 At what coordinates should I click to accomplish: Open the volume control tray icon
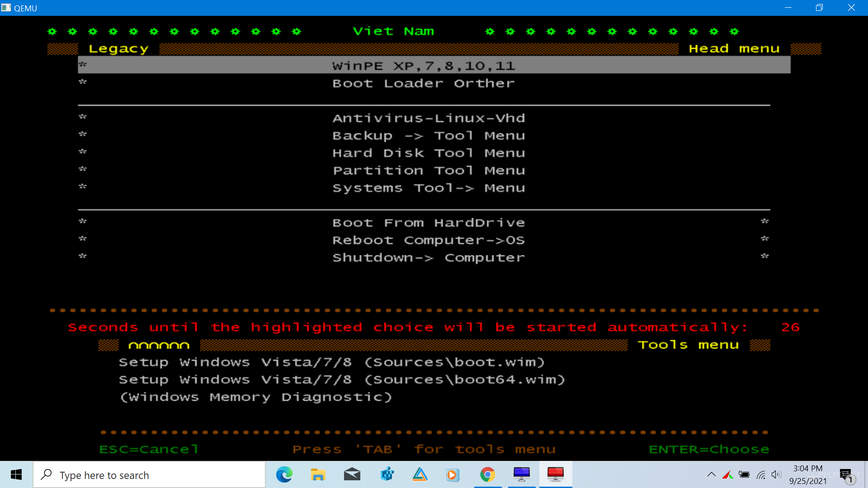coord(777,474)
